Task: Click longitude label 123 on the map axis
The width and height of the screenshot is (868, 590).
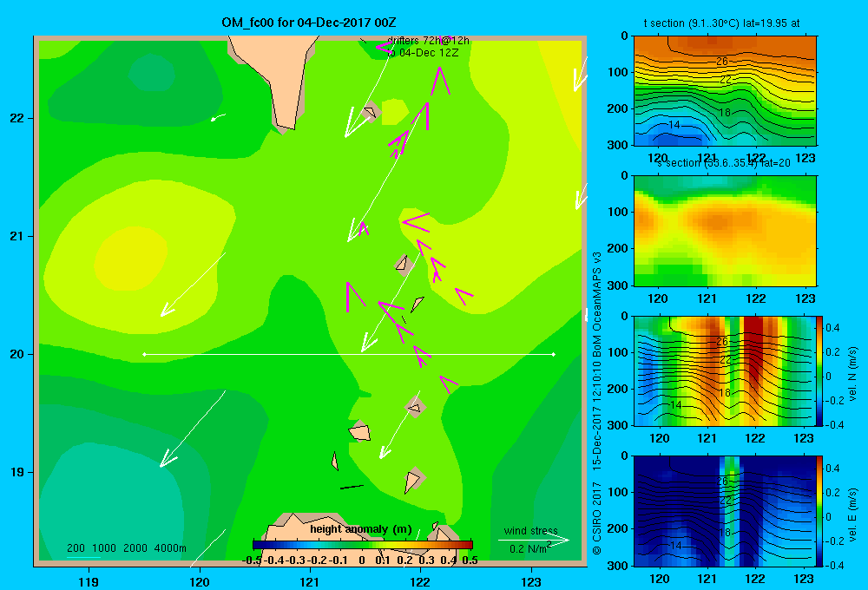Action: pos(531,581)
